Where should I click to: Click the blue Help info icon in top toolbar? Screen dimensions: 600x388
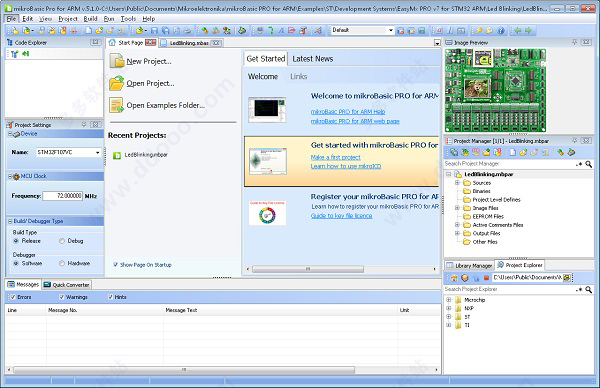(501, 30)
